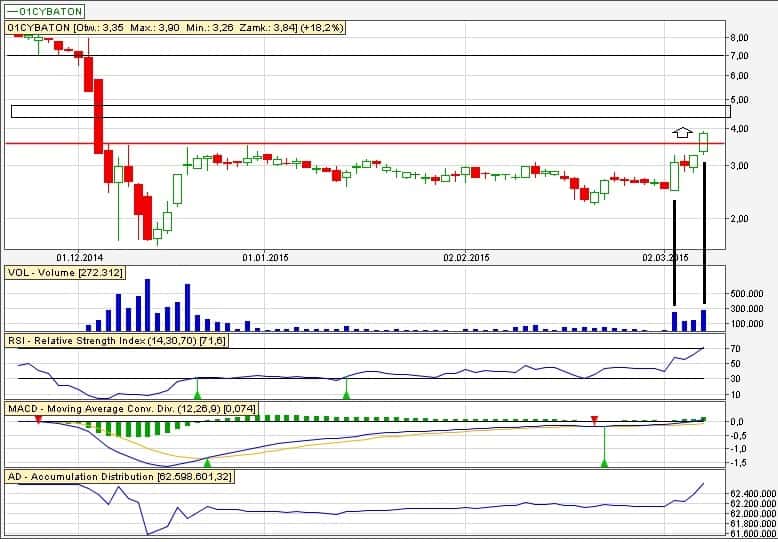Select the first green triangle marker on RSI
778x542 pixels.
[197, 396]
